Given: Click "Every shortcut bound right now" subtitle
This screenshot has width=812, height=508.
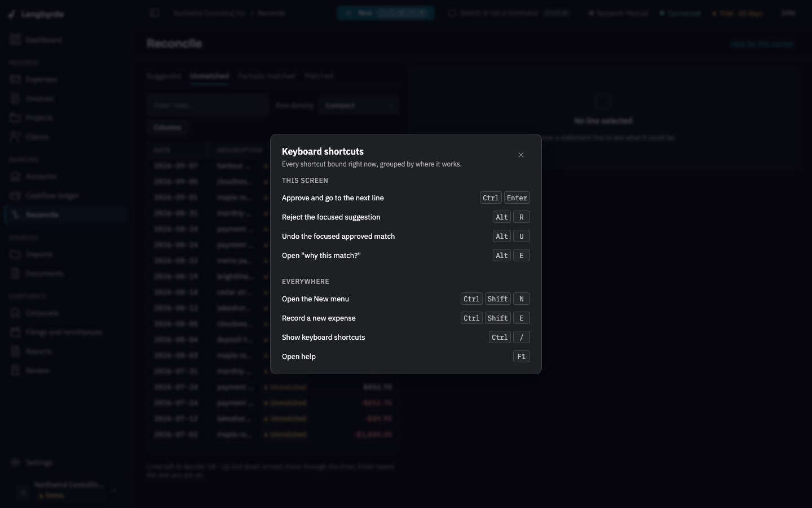Looking at the screenshot, I should 372,164.
